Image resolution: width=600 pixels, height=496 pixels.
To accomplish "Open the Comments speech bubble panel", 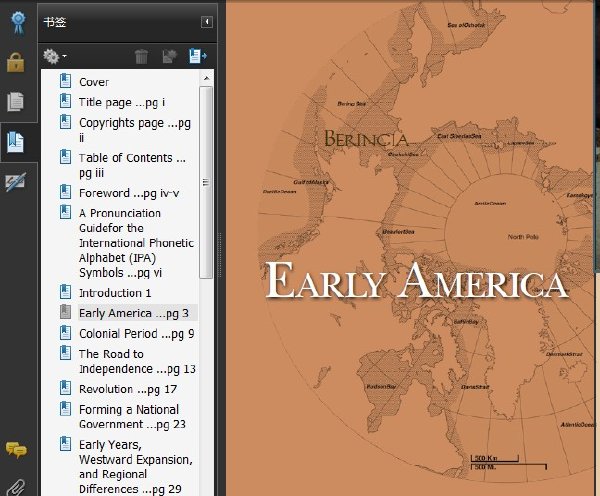I will [16, 450].
